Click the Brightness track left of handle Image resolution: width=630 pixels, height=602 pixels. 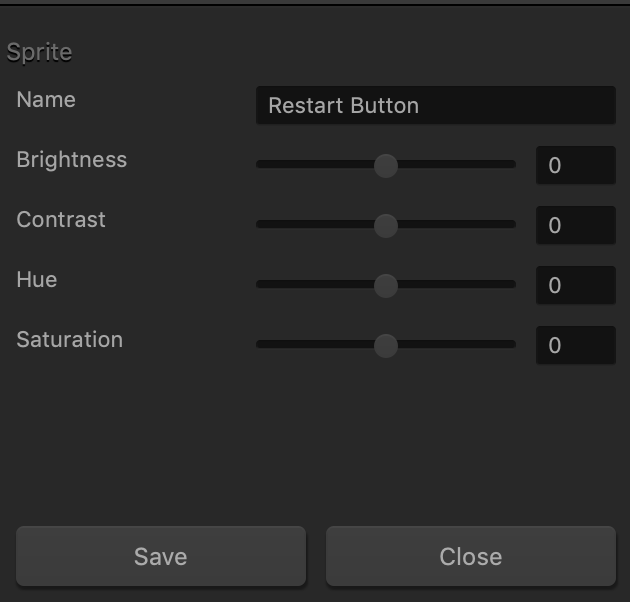click(315, 164)
